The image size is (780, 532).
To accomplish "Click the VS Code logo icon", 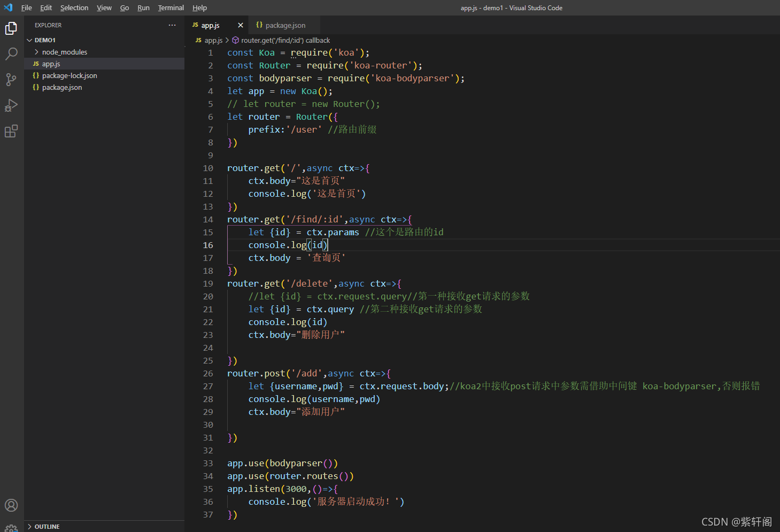I will click(x=8, y=7).
